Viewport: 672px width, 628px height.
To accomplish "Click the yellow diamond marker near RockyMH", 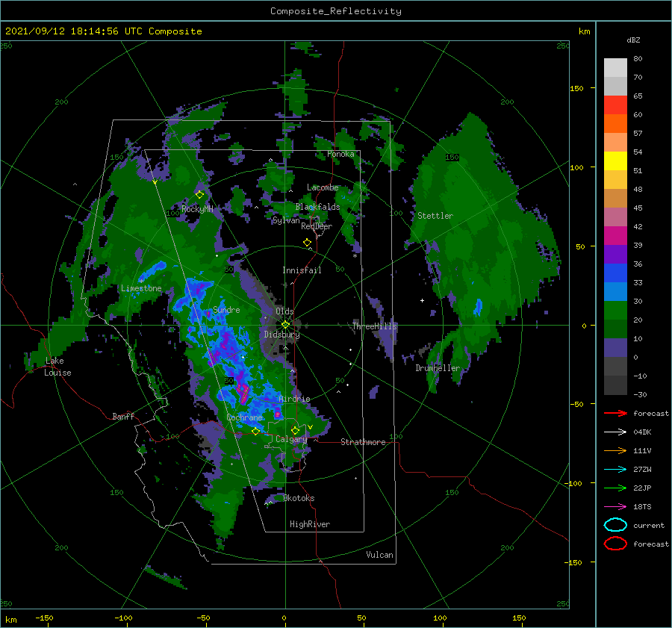I will (199, 195).
